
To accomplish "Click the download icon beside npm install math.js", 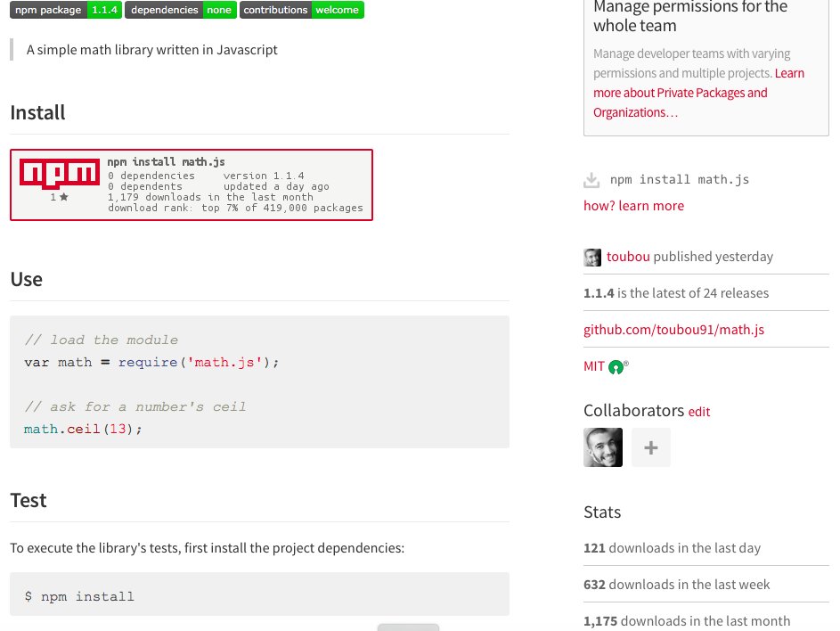I will pos(591,180).
